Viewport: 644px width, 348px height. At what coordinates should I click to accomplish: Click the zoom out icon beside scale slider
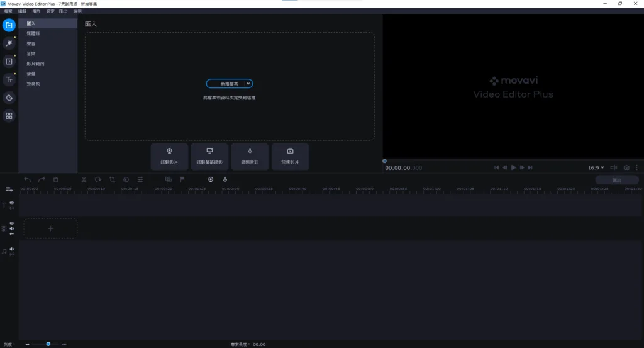[x=28, y=344]
